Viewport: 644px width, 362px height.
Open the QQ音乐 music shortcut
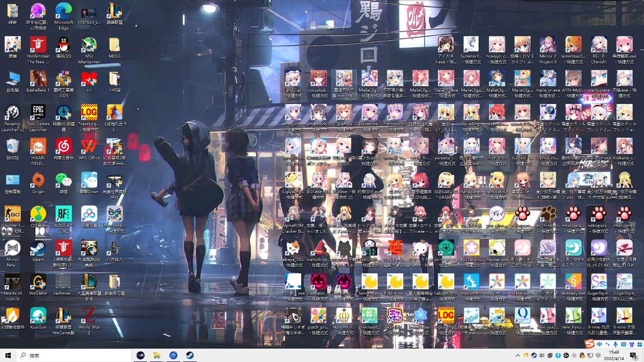click(x=38, y=216)
